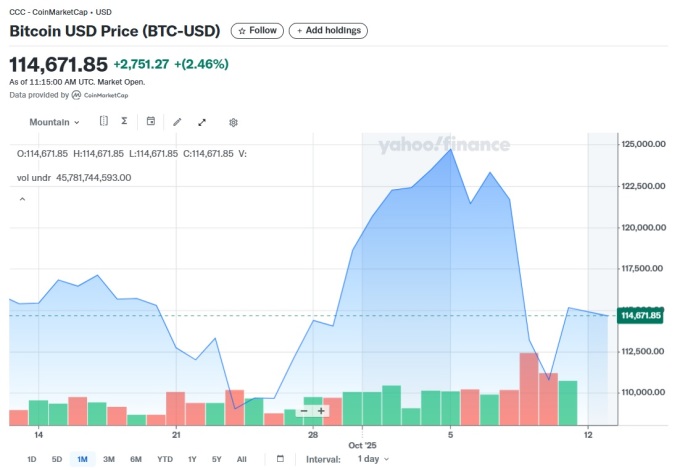
Task: Zoom in the chart with plus button
Action: (321, 411)
